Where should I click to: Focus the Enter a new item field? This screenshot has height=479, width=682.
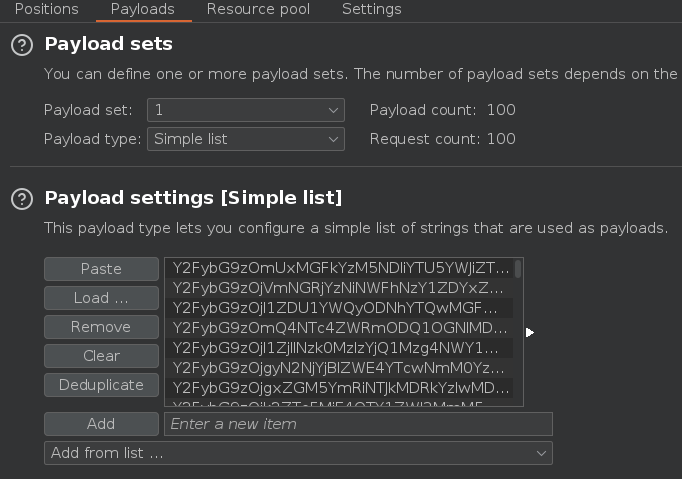(358, 424)
